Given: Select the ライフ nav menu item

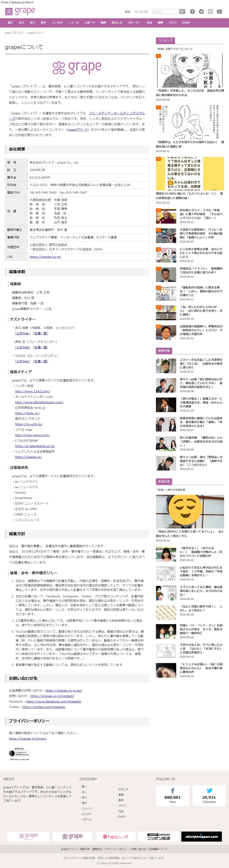Looking at the screenshot, I should pyautogui.click(x=173, y=23).
